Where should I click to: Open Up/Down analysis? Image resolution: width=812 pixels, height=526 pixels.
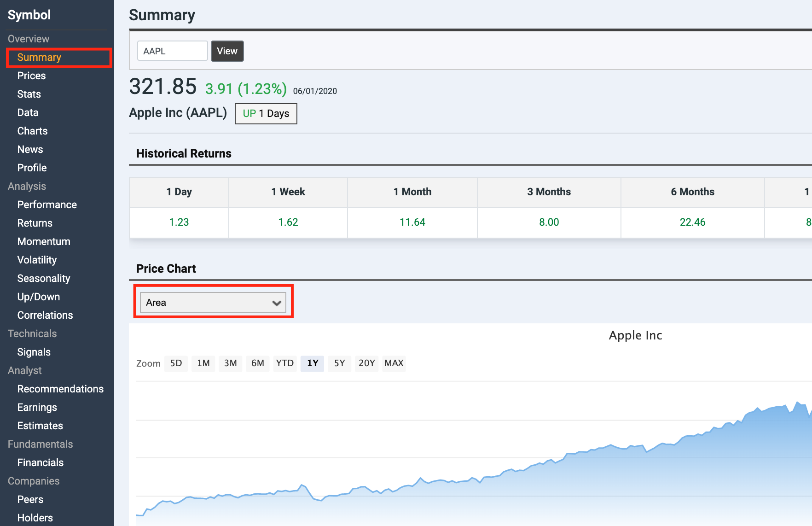(39, 297)
